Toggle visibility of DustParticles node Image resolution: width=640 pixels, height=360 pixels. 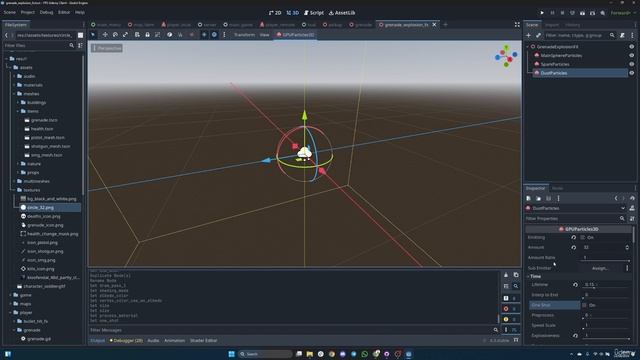click(631, 73)
